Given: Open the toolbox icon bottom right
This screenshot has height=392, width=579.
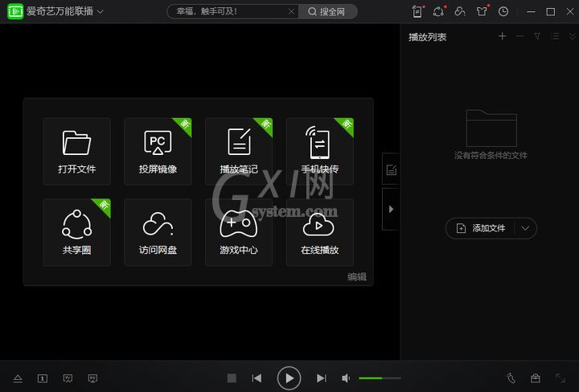Looking at the screenshot, I should pyautogui.click(x=536, y=378).
